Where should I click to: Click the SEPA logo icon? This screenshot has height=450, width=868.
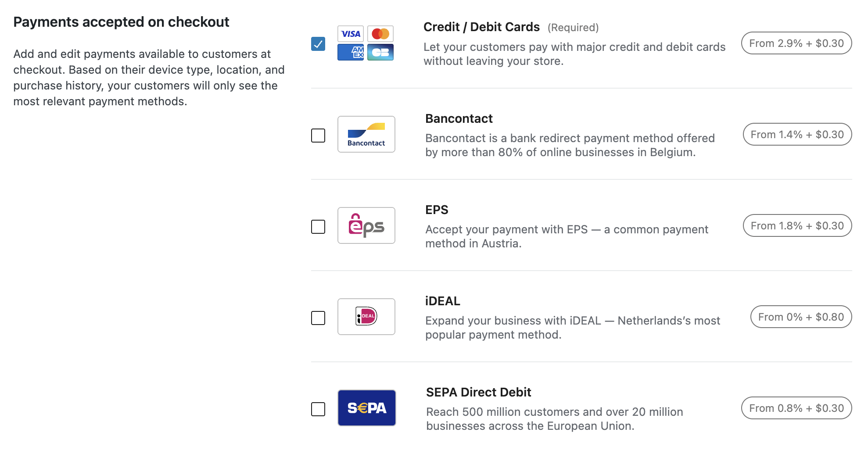click(366, 408)
